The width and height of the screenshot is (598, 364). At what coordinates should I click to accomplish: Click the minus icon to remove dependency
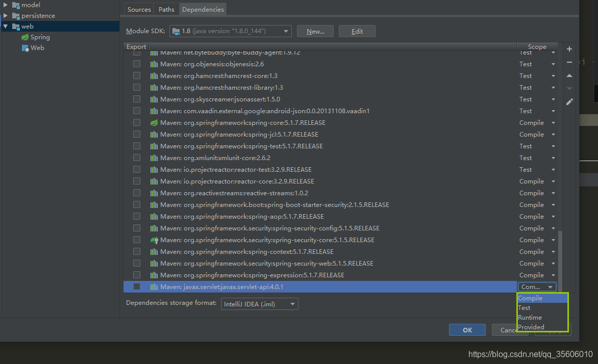[569, 63]
